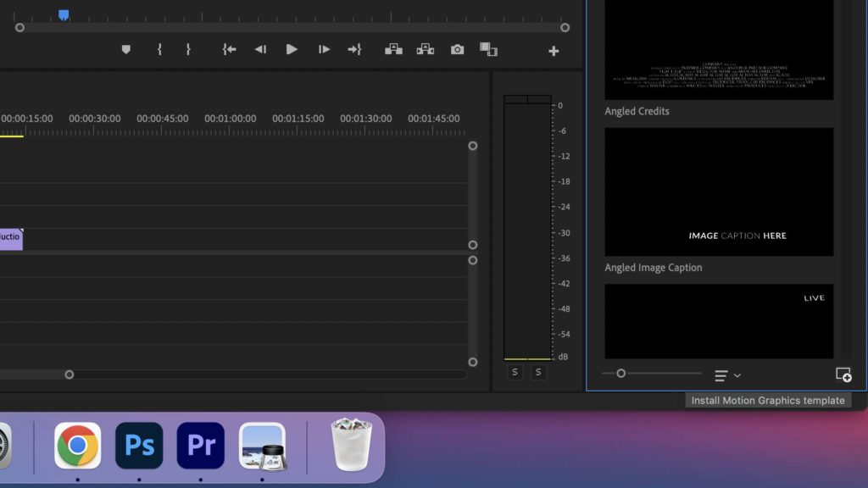Viewport: 868px width, 488px height.
Task: Click the Mark Out bracket icon
Action: (188, 50)
